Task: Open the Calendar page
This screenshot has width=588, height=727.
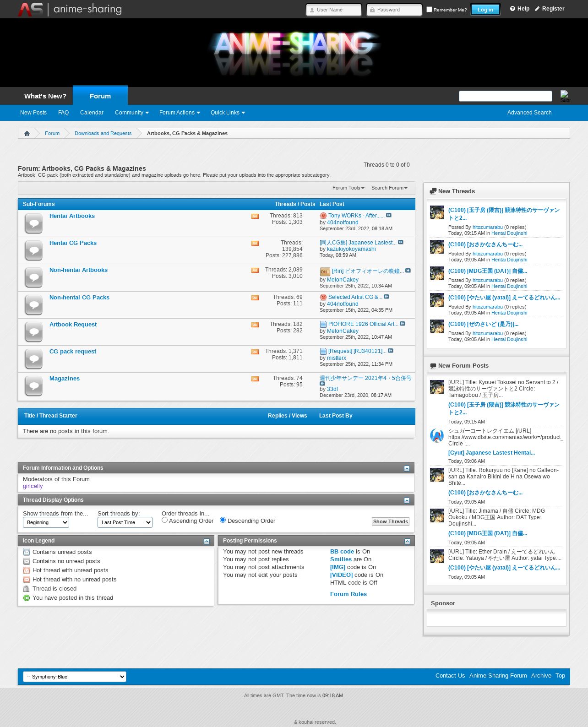Action: click(92, 113)
